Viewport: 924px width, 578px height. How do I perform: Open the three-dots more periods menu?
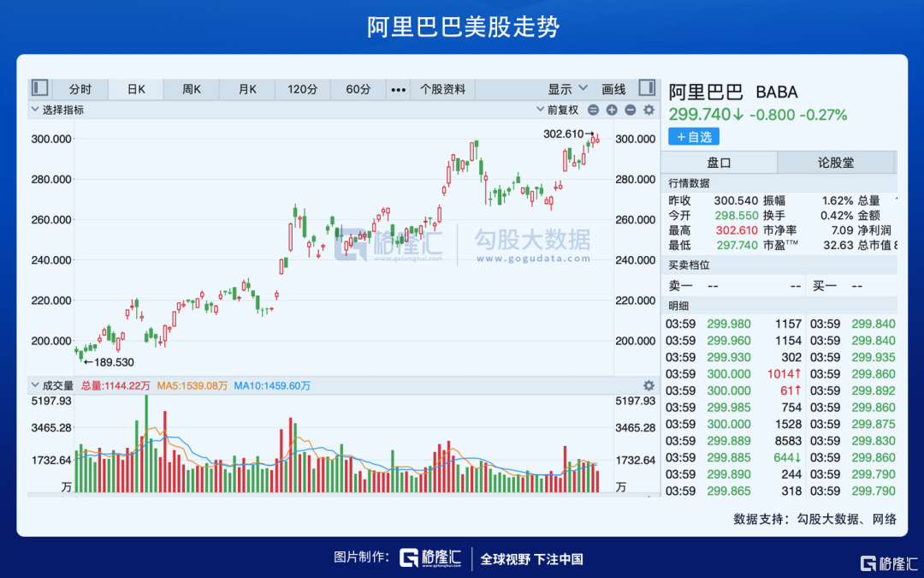399,90
